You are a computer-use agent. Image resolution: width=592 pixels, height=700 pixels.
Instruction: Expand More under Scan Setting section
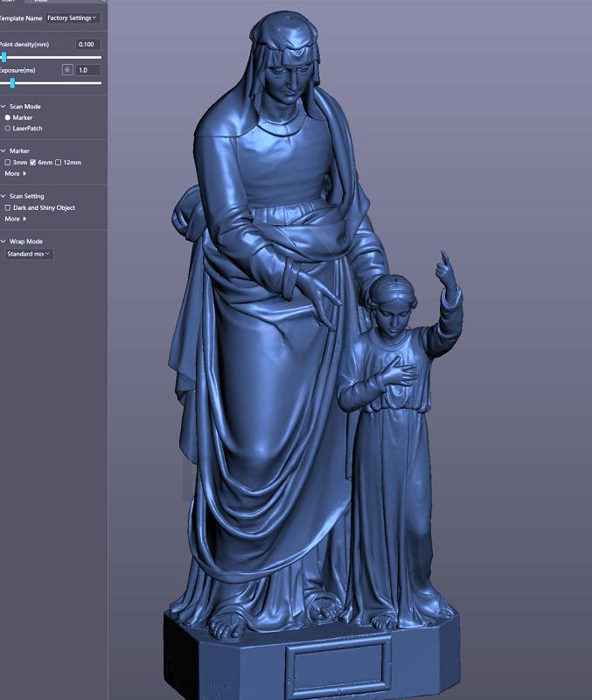click(15, 219)
